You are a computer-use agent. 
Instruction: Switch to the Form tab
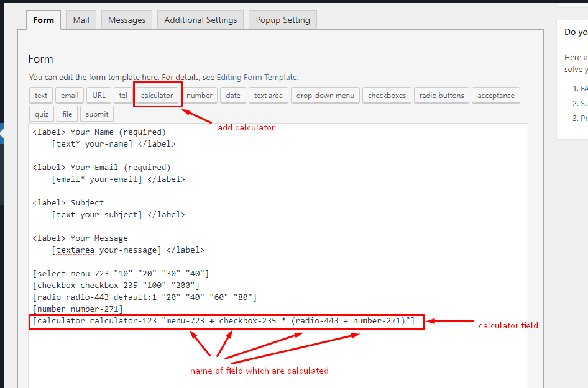(x=44, y=20)
